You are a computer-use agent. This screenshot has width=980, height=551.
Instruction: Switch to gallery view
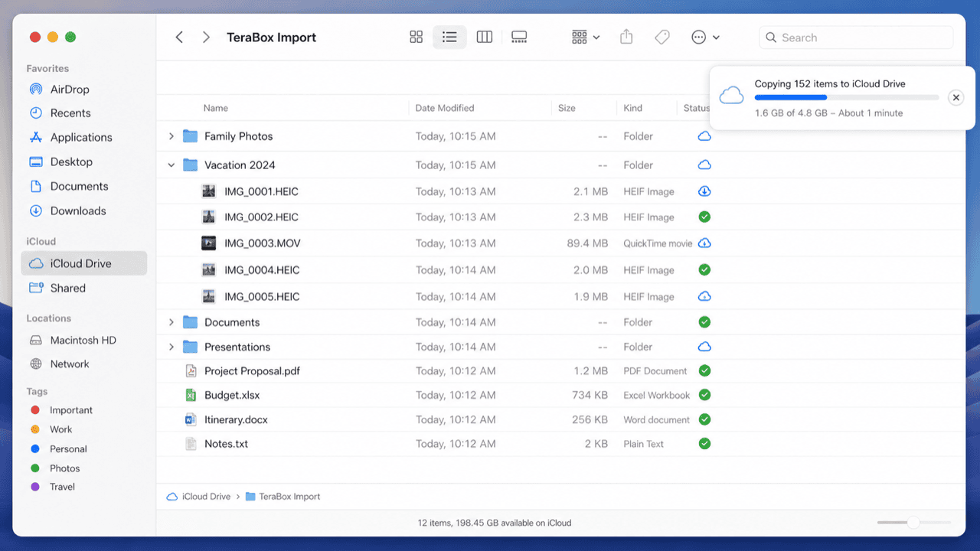(519, 37)
